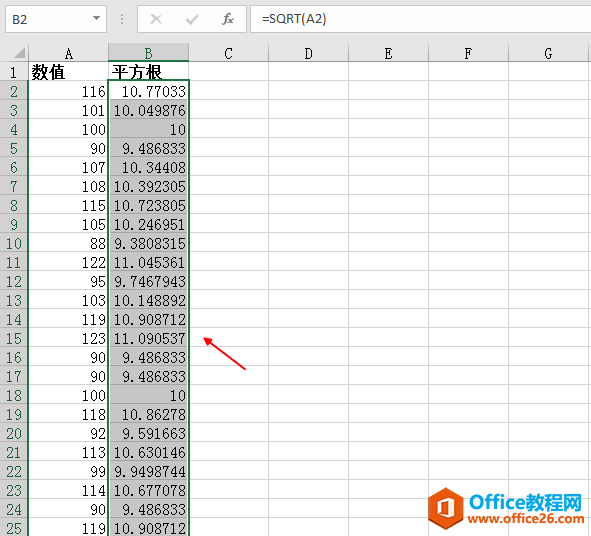Click the Enter checkmark formula bar icon
The width and height of the screenshot is (591, 536).
(x=192, y=19)
